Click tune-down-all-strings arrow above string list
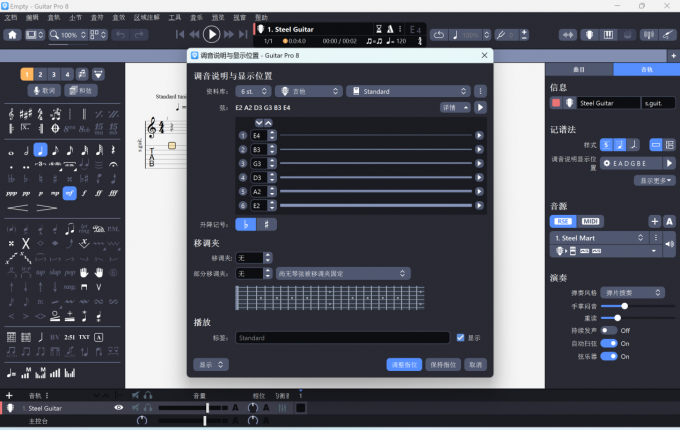 (259, 123)
